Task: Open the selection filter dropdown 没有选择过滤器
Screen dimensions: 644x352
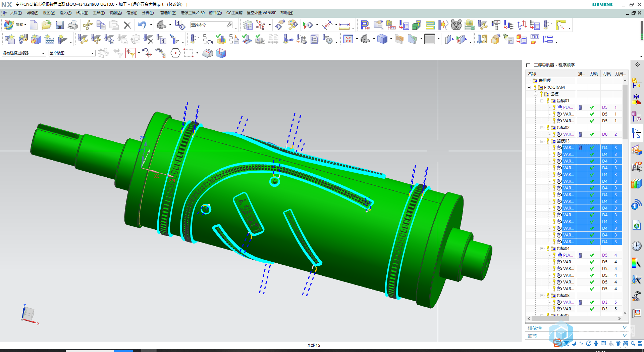Action: click(23, 53)
